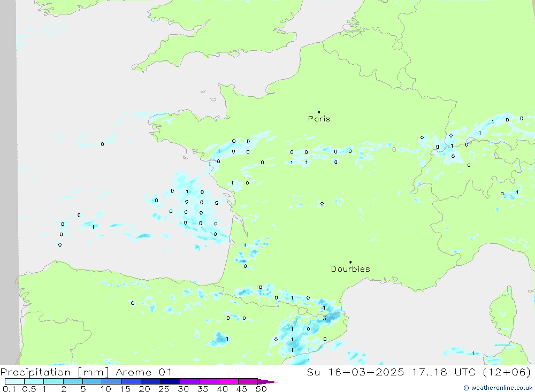
Task: Click the legend label '0.1'
Action: [9, 389]
